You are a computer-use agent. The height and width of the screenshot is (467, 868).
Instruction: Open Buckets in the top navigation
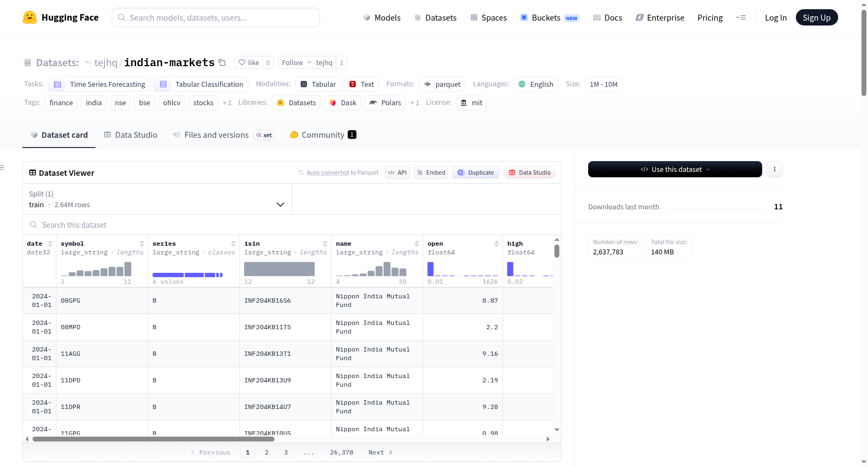pos(550,17)
